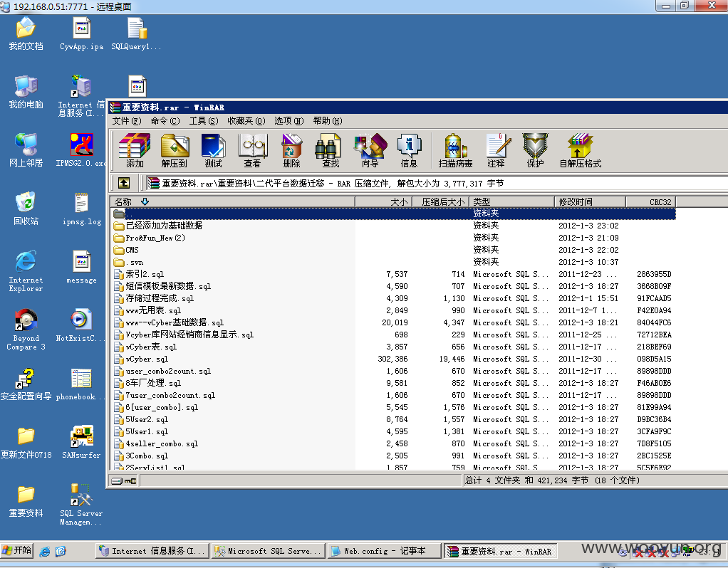The image size is (728, 568).
Task: Switch to Microsoft SQL Server taskbar window
Action: [x=269, y=551]
